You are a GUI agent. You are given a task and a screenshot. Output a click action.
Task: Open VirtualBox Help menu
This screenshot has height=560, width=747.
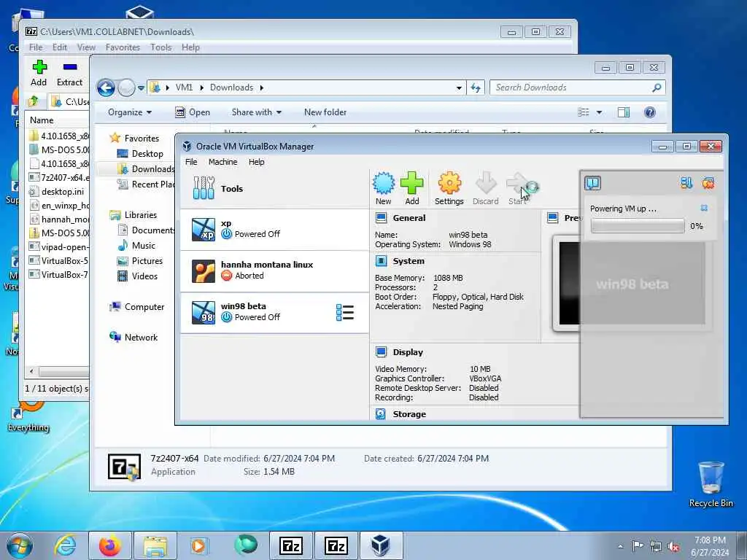[256, 162]
